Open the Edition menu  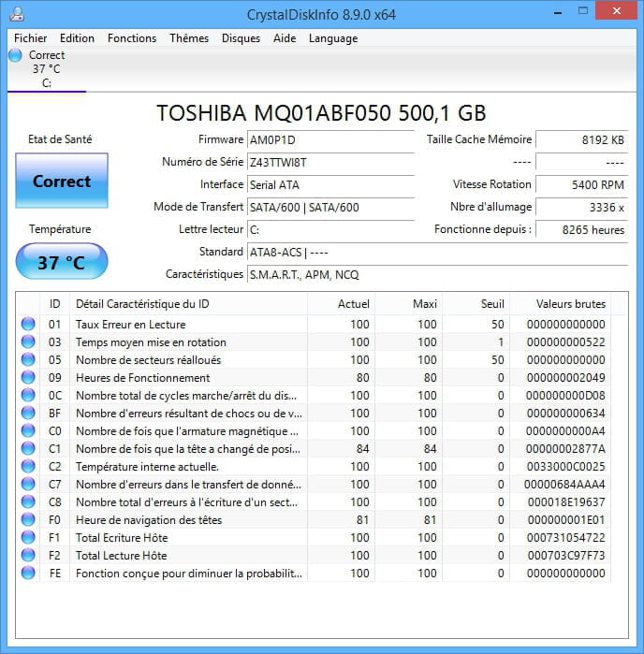pos(77,38)
